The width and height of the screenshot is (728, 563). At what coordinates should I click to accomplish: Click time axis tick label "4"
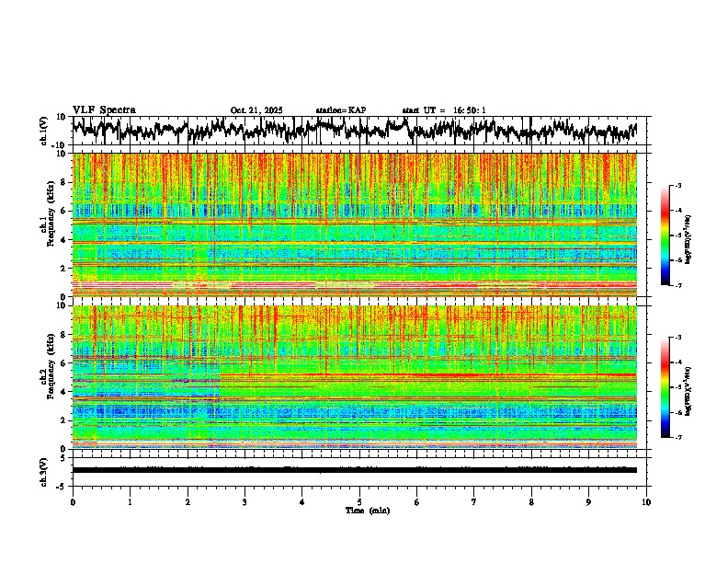[302, 502]
